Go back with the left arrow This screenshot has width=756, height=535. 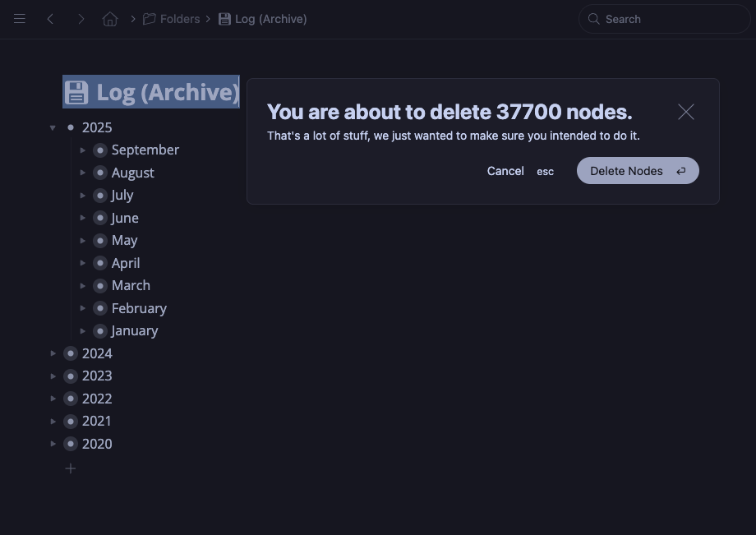pos(50,19)
